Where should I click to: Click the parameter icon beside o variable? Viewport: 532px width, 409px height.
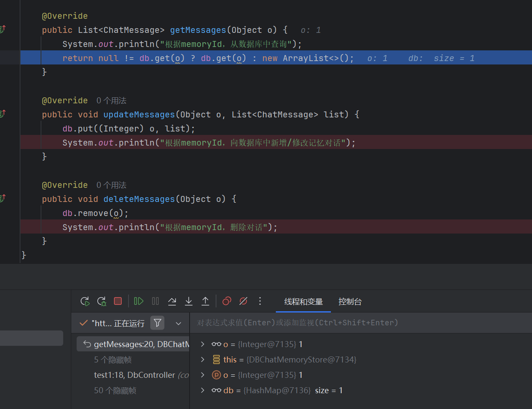pyautogui.click(x=216, y=375)
